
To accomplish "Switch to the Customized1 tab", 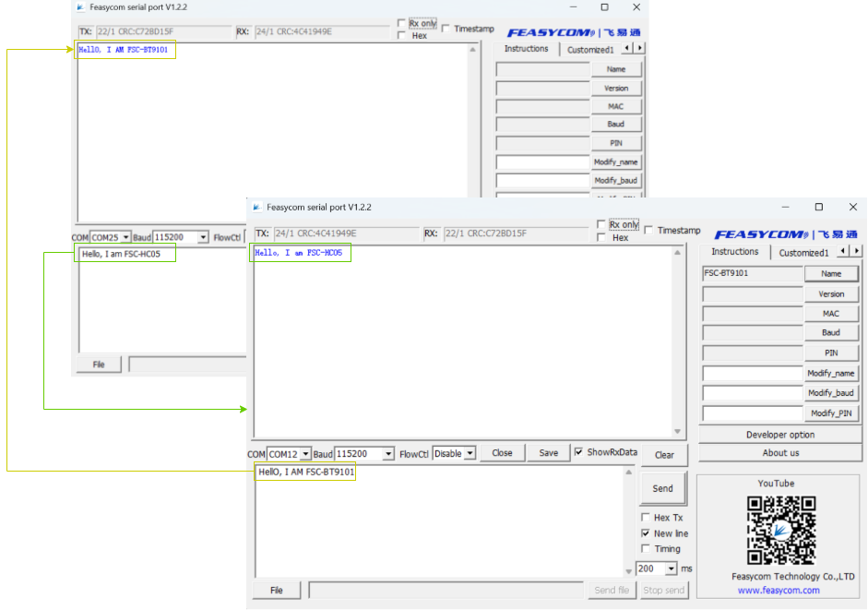I will (803, 251).
